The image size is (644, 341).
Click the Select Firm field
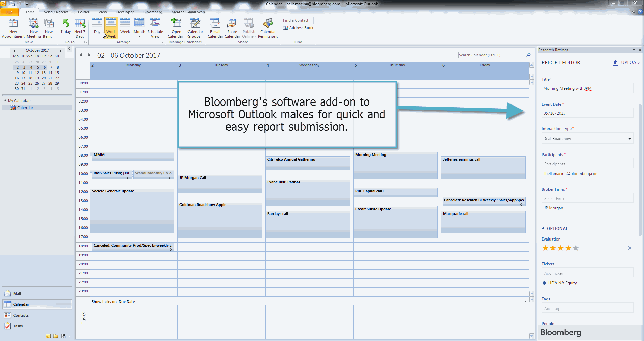tap(587, 198)
